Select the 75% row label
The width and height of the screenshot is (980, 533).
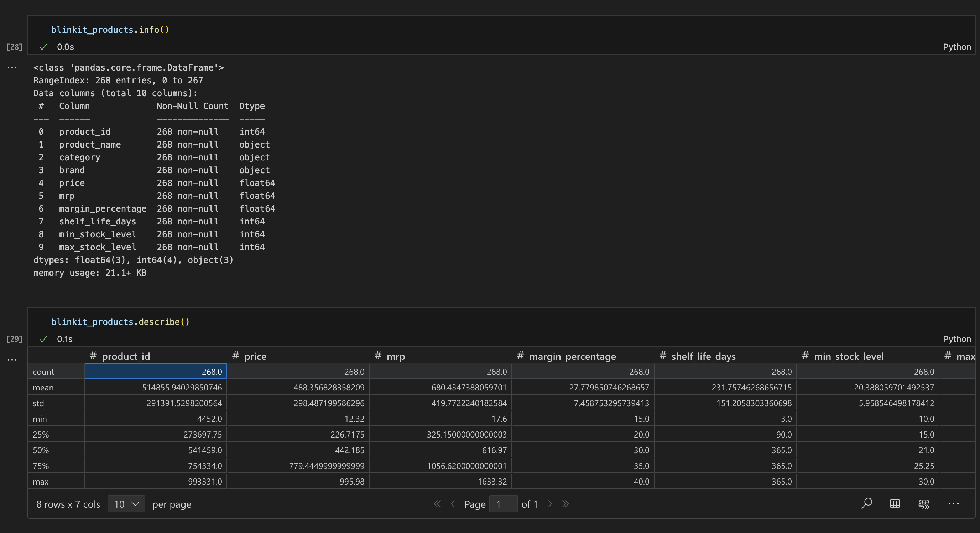(56, 466)
